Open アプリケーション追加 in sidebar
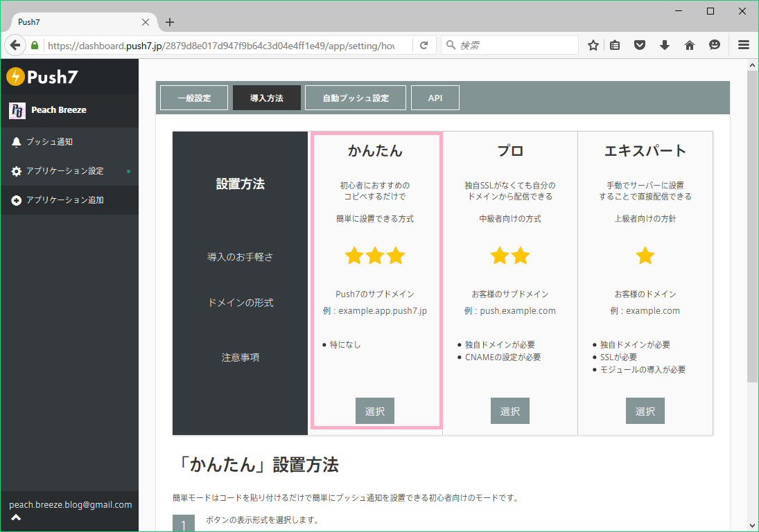Image resolution: width=759 pixels, height=532 pixels. [x=70, y=200]
